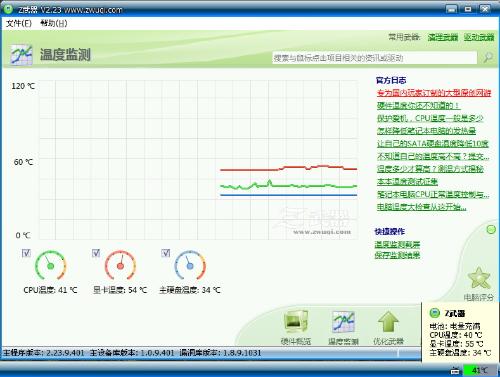Open the SATA硬盘温度降低10度 link

click(432, 144)
